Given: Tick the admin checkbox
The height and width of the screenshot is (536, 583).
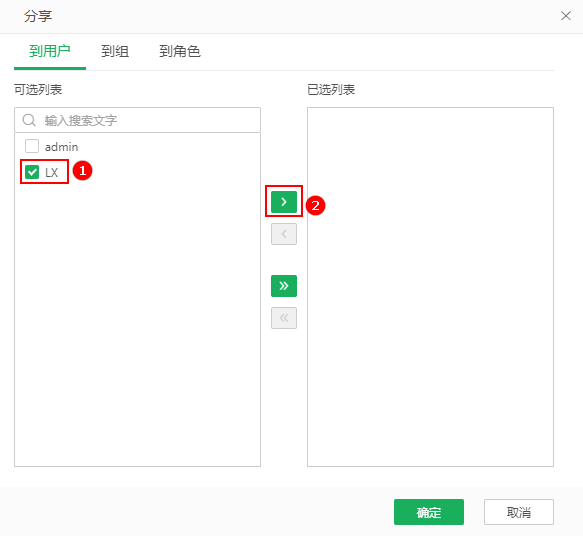Looking at the screenshot, I should (x=32, y=146).
